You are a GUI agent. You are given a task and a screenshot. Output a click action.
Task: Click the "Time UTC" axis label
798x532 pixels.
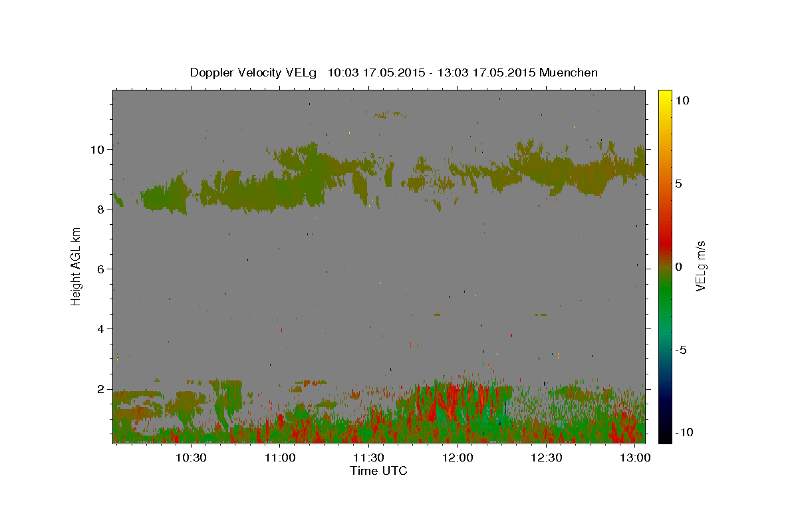click(378, 471)
